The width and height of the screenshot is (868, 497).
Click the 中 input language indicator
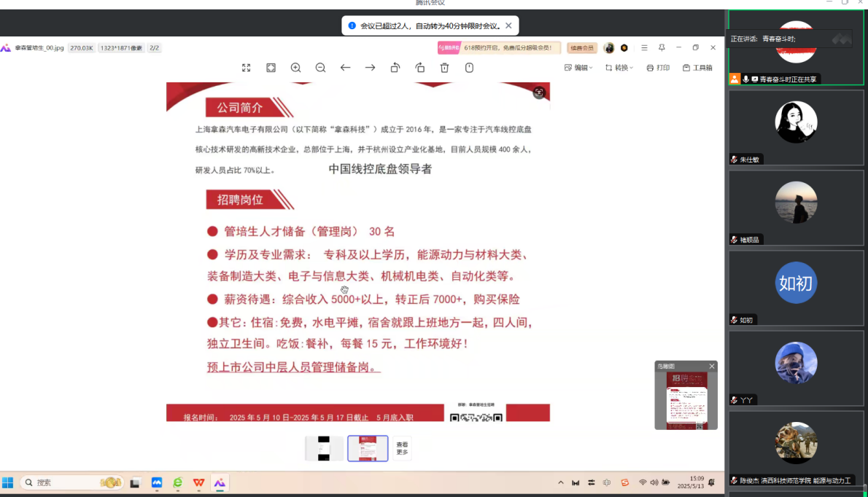tap(607, 482)
